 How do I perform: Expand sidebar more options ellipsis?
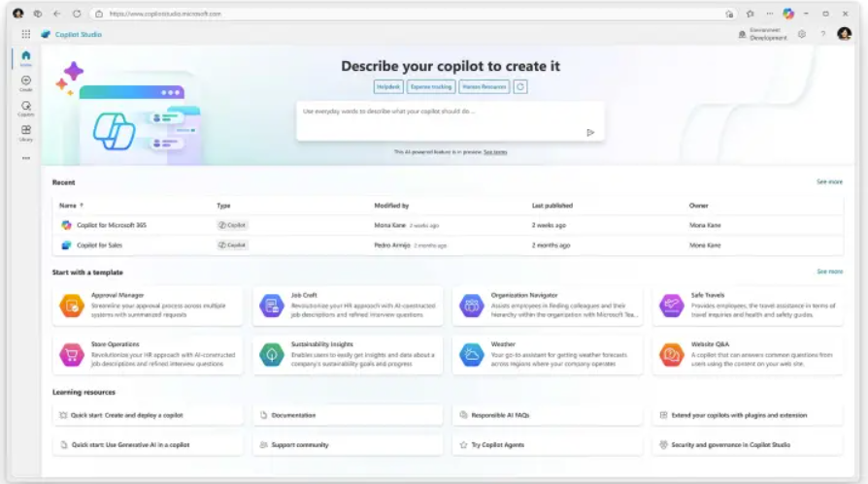click(26, 158)
